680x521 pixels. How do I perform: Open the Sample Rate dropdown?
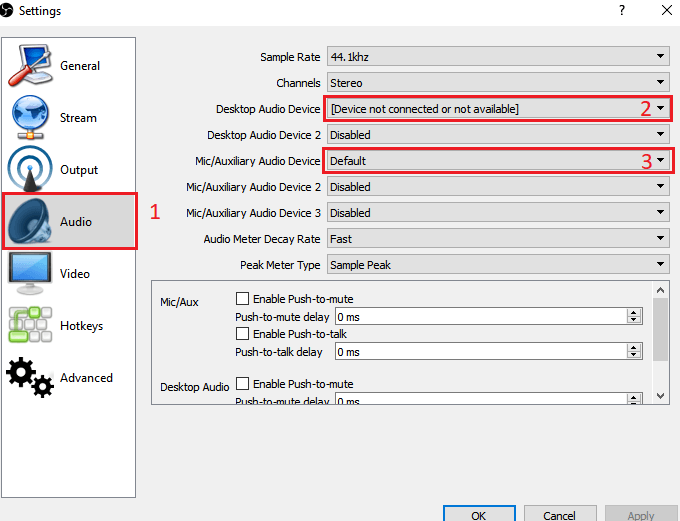497,57
